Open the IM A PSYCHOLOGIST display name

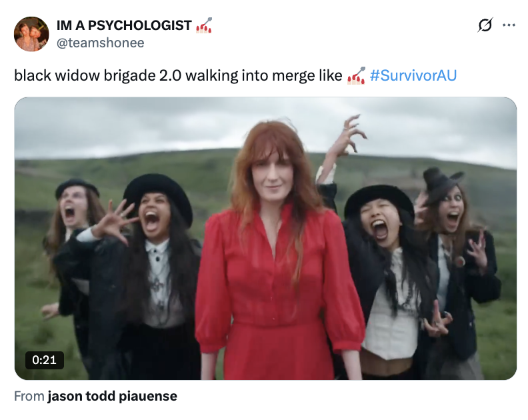[124, 25]
